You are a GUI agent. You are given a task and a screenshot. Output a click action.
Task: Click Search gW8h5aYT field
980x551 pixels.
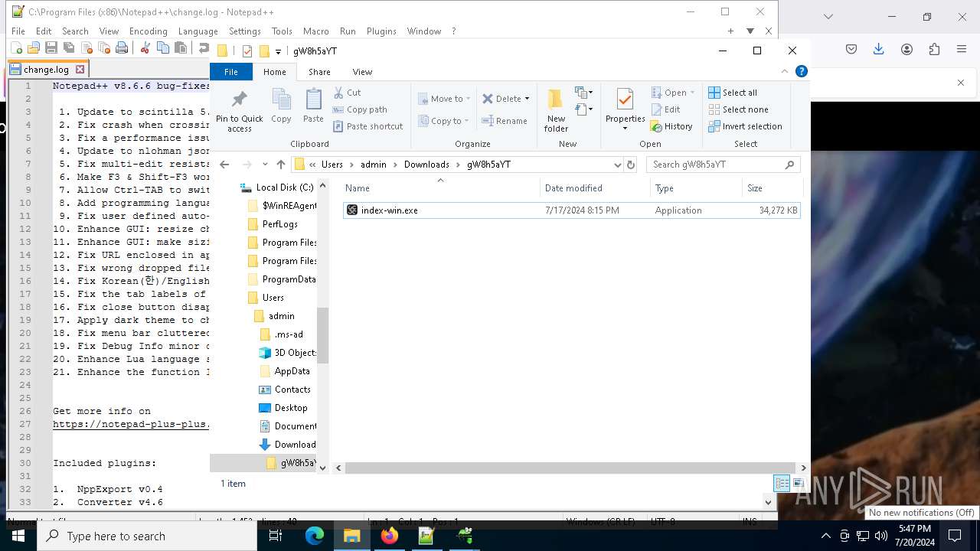coord(723,165)
